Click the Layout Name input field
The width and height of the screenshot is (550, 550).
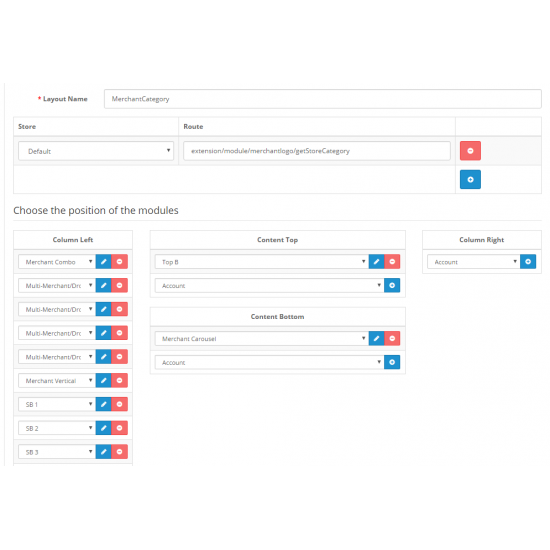[x=323, y=99]
